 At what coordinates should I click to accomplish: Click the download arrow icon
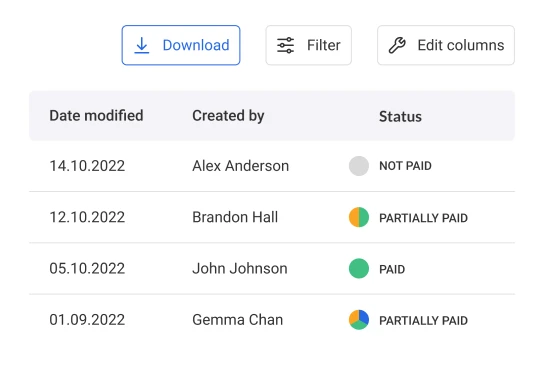pos(142,45)
